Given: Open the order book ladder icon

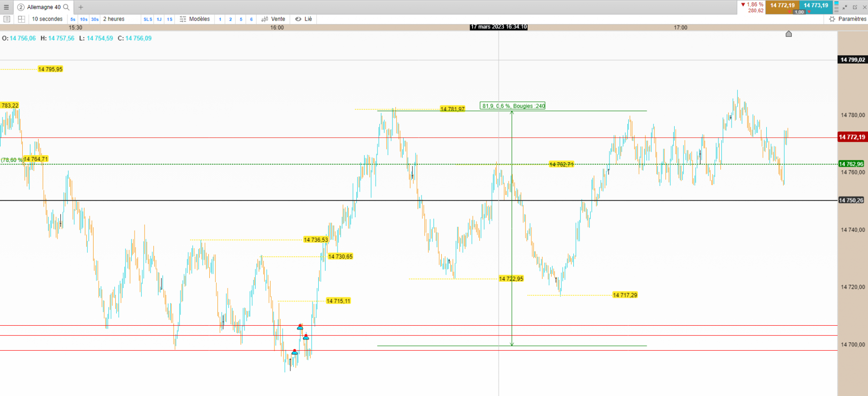Looking at the screenshot, I should tap(836, 7).
